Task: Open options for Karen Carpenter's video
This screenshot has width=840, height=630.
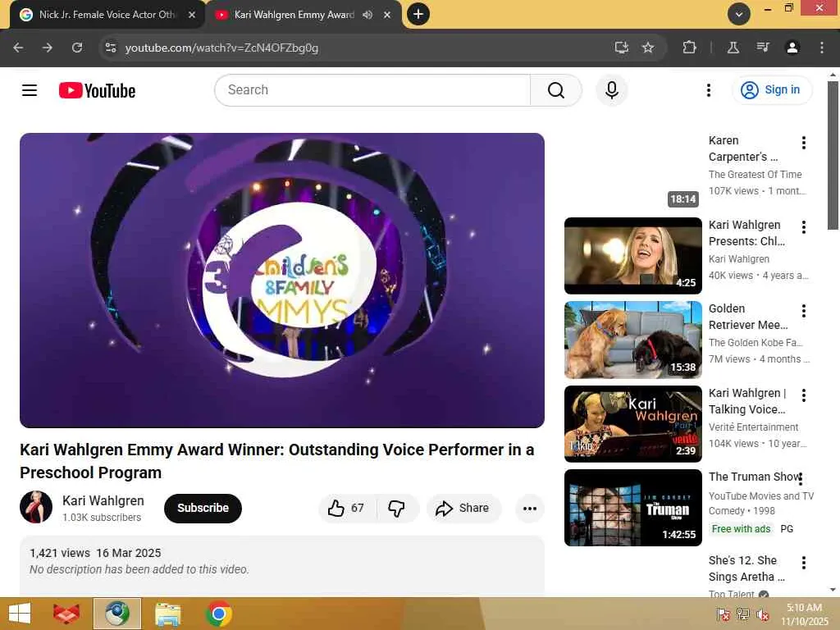Action: point(804,143)
